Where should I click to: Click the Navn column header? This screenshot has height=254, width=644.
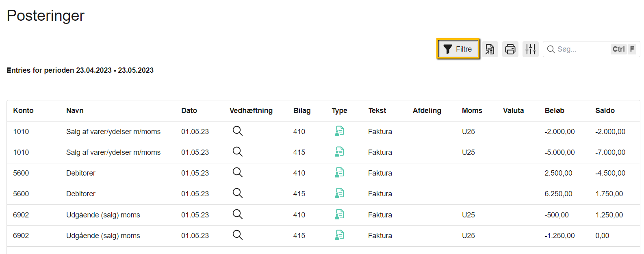coord(75,111)
